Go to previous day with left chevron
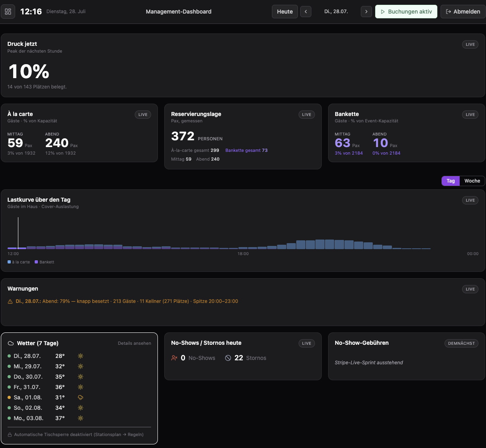This screenshot has height=448, width=486. pyautogui.click(x=306, y=12)
